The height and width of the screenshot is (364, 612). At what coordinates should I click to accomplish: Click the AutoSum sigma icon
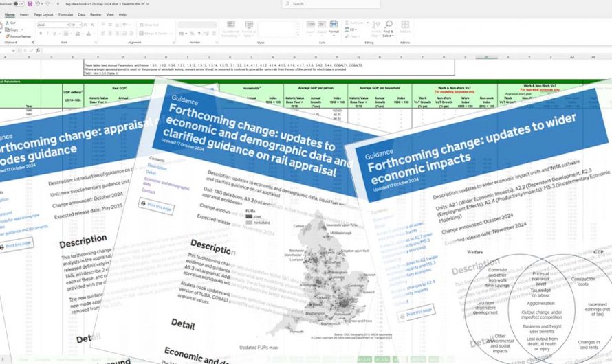347,23
